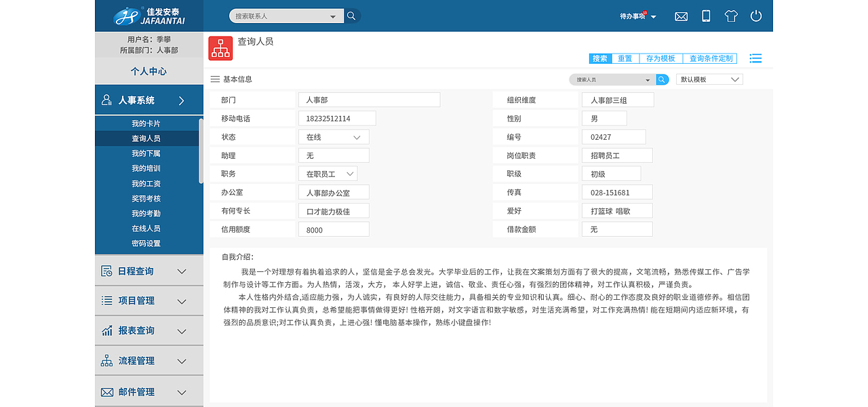868x407 pixels.
Task: Click the hamburger icon next to 基本信息
Action: click(x=214, y=79)
